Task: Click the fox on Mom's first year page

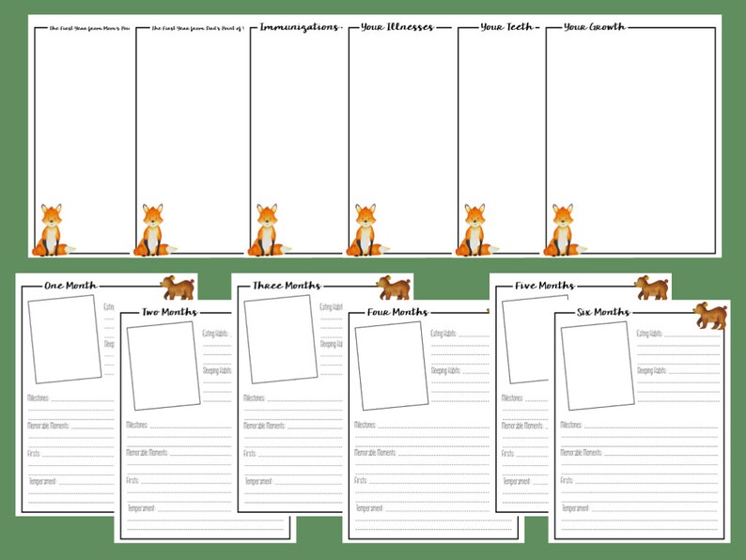Action: click(54, 230)
